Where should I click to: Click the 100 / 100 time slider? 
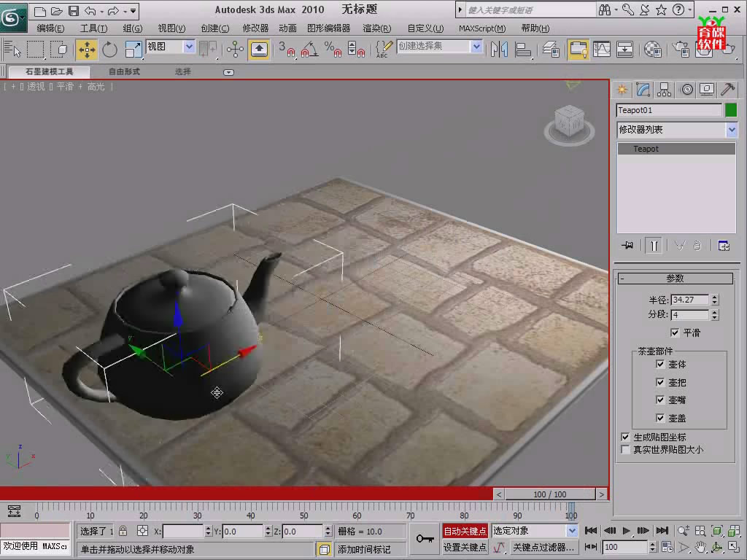[x=550, y=494]
